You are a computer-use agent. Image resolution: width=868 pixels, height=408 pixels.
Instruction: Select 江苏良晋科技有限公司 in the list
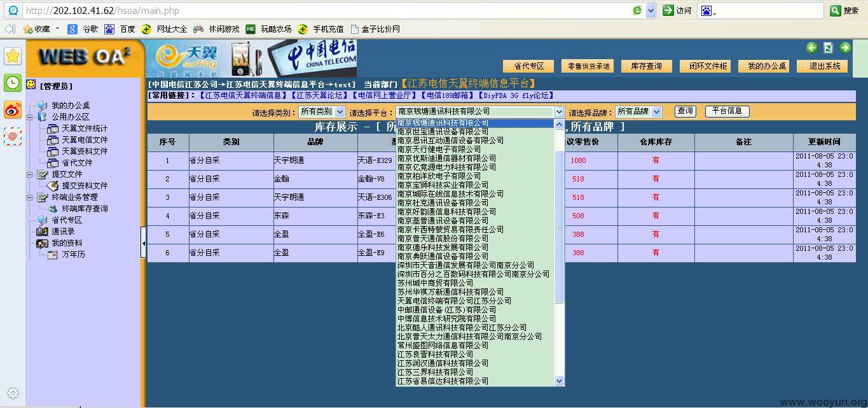475,355
